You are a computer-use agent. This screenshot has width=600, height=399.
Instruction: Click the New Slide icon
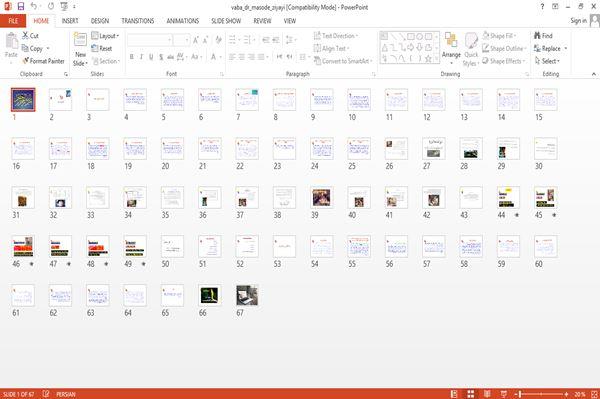pyautogui.click(x=80, y=40)
